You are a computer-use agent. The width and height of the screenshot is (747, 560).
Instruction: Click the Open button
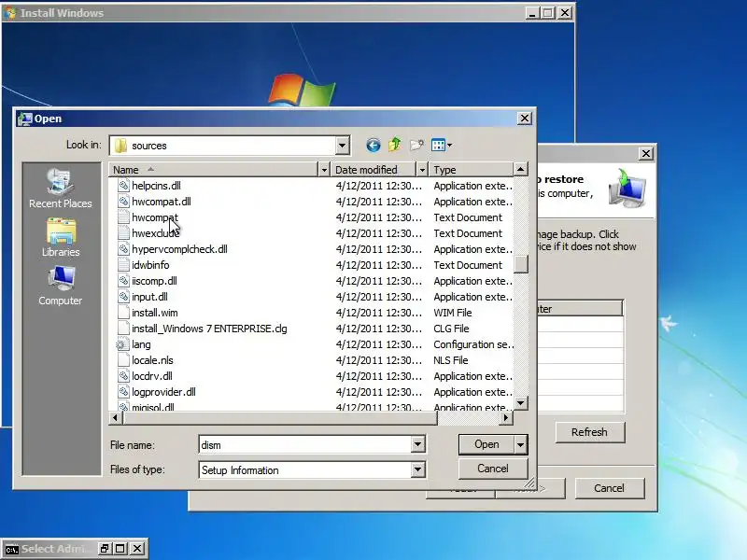point(486,445)
